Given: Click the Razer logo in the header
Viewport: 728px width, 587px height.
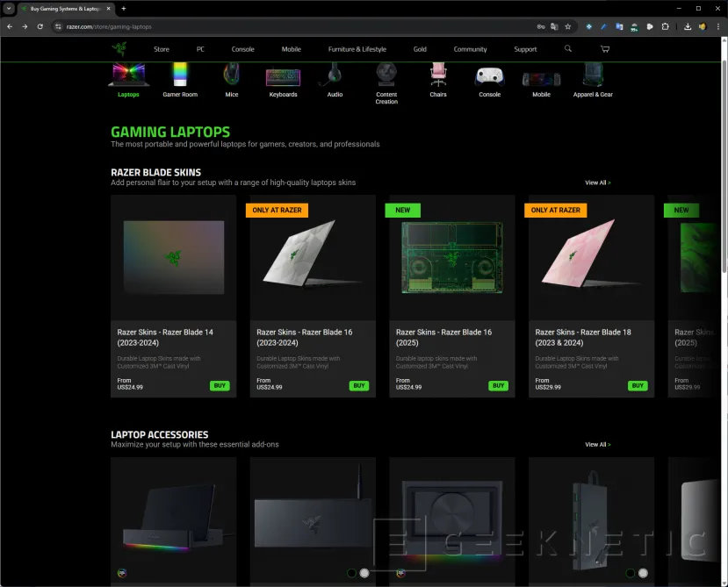Looking at the screenshot, I should (119, 49).
